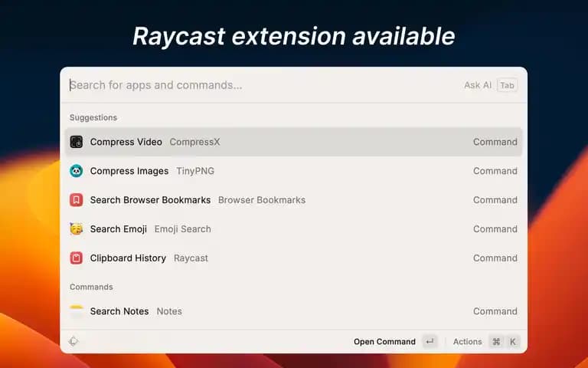Click the Command label on Search Browser Bookmarks row
This screenshot has height=368, width=588.
[x=495, y=200]
